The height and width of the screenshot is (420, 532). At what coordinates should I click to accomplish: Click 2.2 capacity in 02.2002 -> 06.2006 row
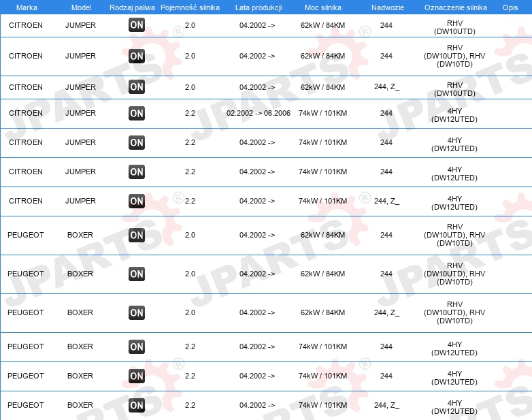(190, 114)
